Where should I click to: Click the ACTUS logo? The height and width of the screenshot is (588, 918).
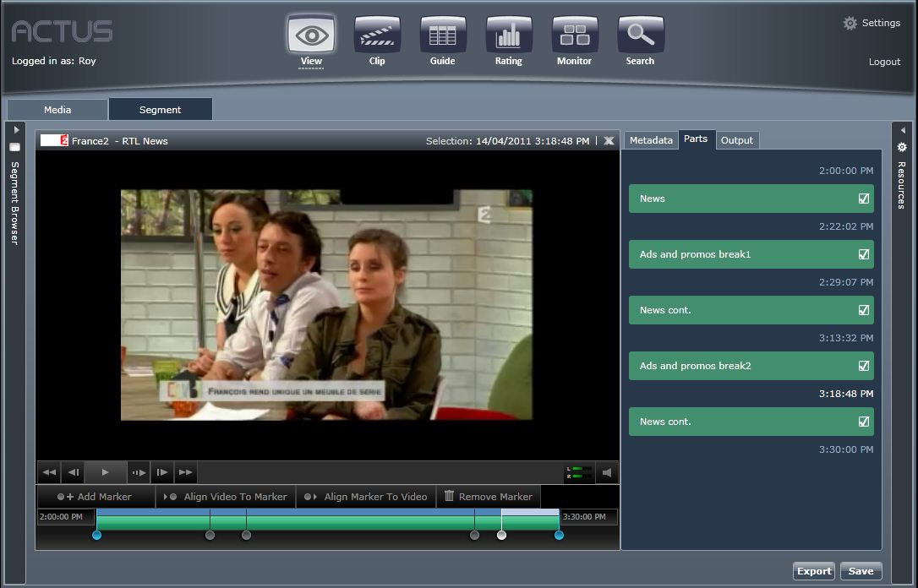tap(62, 31)
